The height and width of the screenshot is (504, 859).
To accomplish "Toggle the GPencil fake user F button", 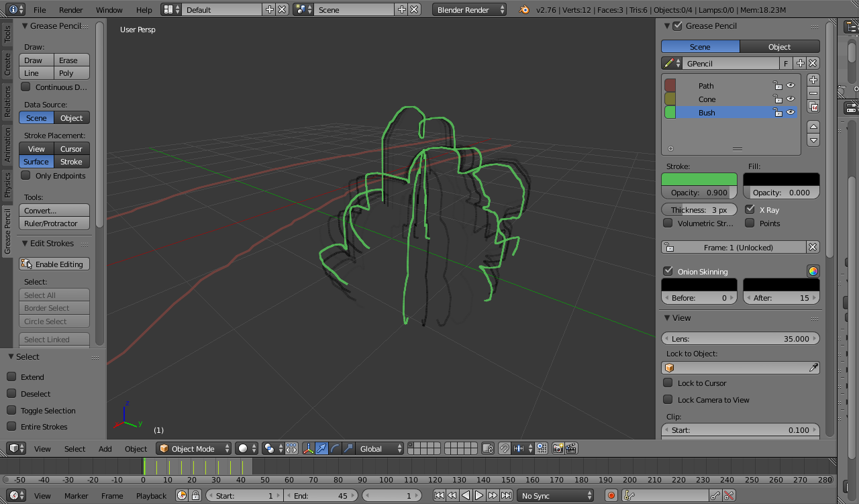I will 786,63.
